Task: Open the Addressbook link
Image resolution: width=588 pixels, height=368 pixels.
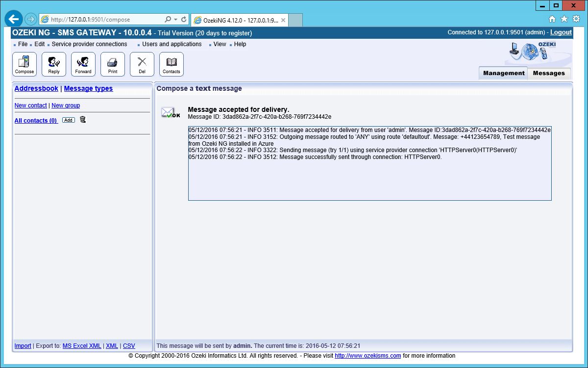Action: tap(36, 89)
